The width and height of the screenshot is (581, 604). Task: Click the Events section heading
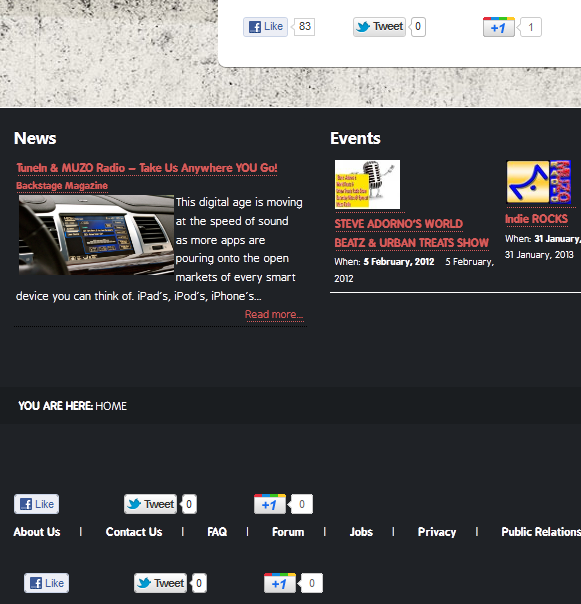(355, 138)
